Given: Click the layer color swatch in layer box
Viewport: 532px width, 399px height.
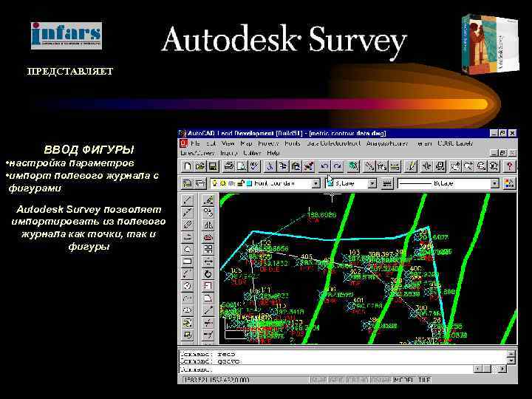Looking at the screenshot, I should 249,183.
